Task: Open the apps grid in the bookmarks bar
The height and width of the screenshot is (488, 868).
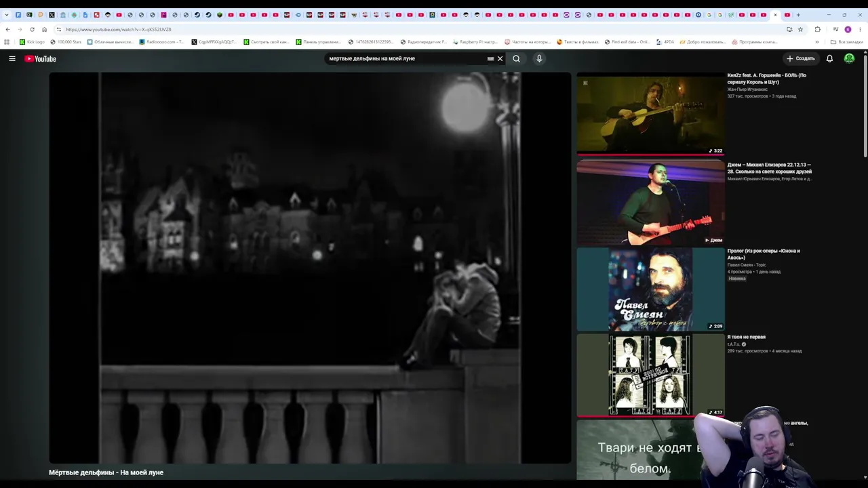Action: click(x=7, y=42)
